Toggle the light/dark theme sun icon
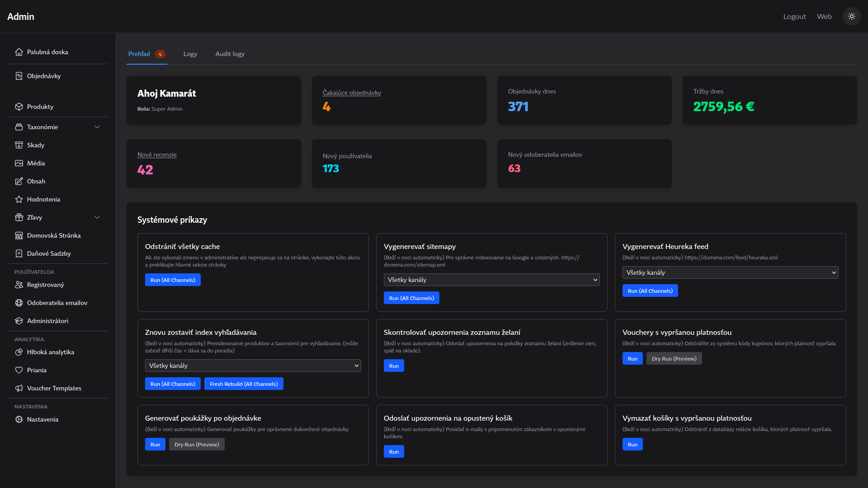The width and height of the screenshot is (868, 488). point(851,16)
